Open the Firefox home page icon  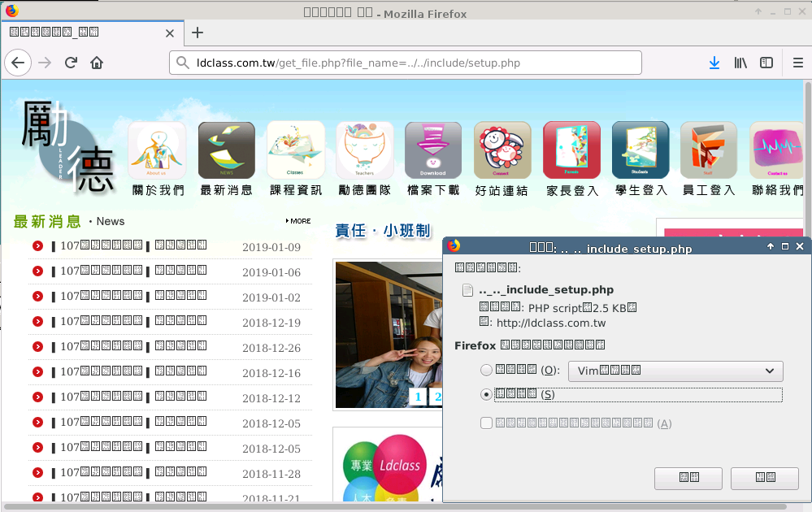pyautogui.click(x=97, y=63)
